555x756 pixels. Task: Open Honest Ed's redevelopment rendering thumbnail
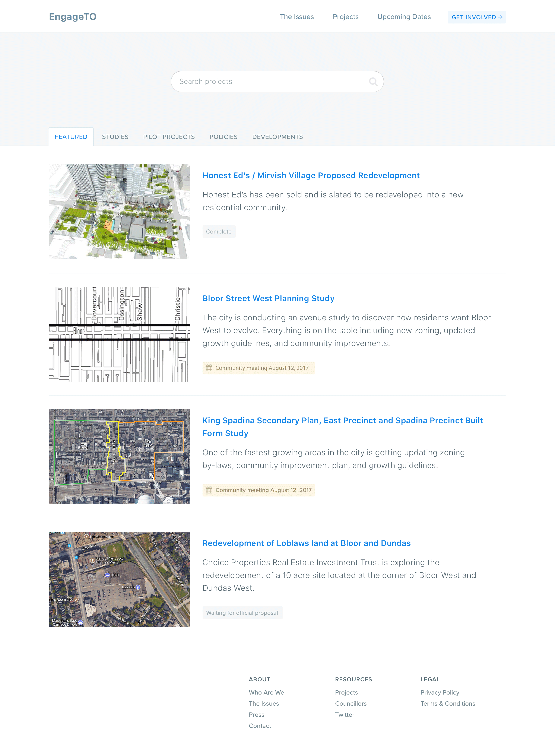[119, 212]
